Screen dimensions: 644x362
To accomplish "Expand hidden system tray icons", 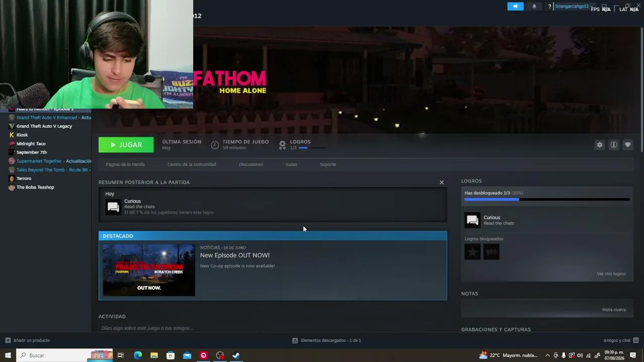I will coord(547,355).
